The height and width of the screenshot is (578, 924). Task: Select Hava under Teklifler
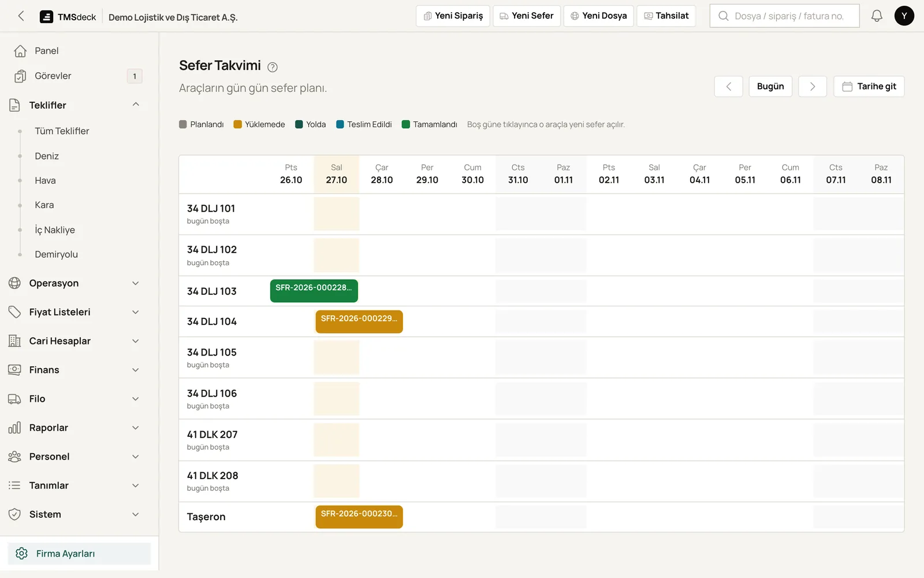click(x=45, y=180)
